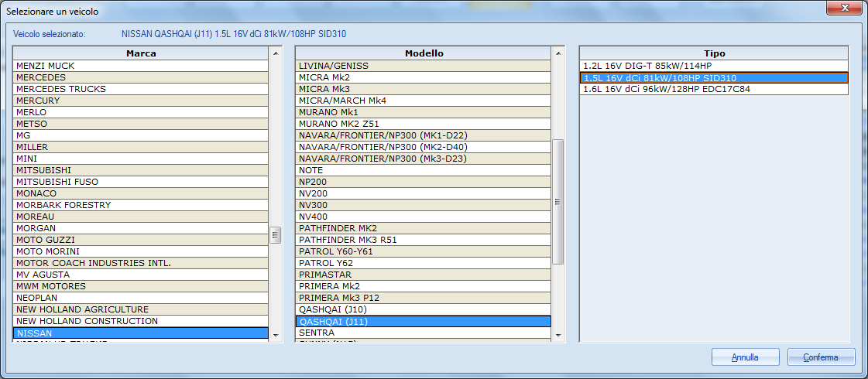This screenshot has height=379, width=868.
Task: Select MILLER brand
Action: click(x=141, y=147)
